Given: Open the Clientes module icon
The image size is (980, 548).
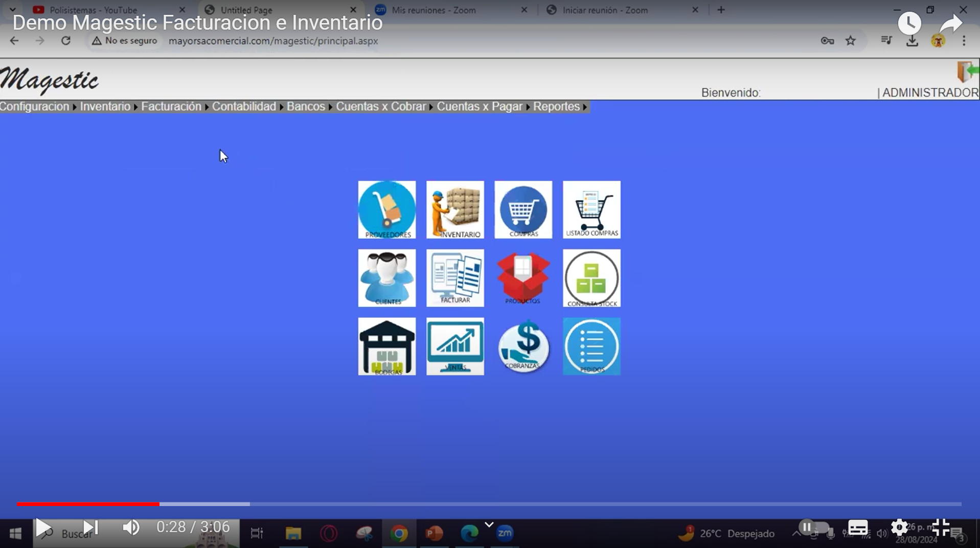Looking at the screenshot, I should click(386, 278).
